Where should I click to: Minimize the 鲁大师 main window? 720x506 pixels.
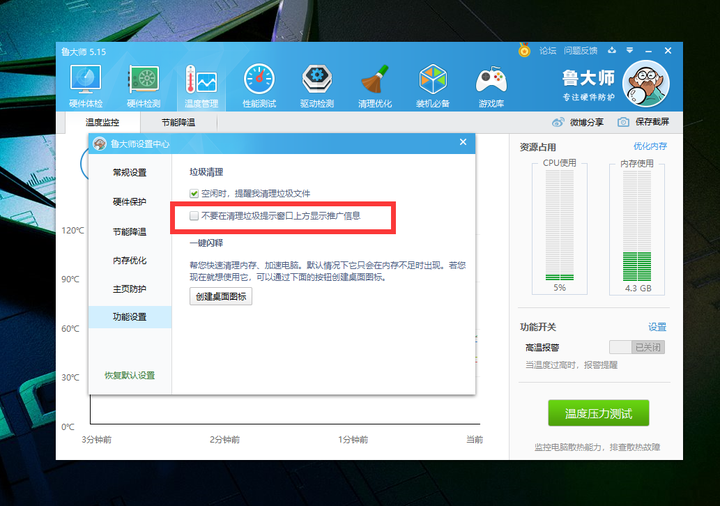(x=648, y=51)
